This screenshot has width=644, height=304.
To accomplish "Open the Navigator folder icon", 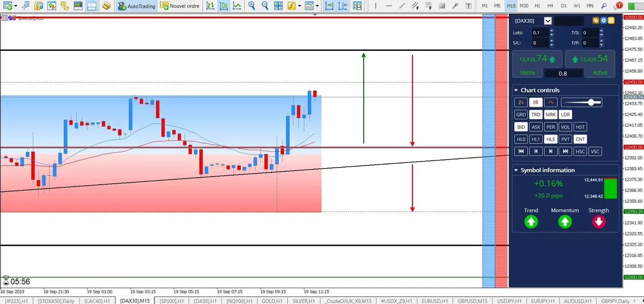I will (64, 6).
